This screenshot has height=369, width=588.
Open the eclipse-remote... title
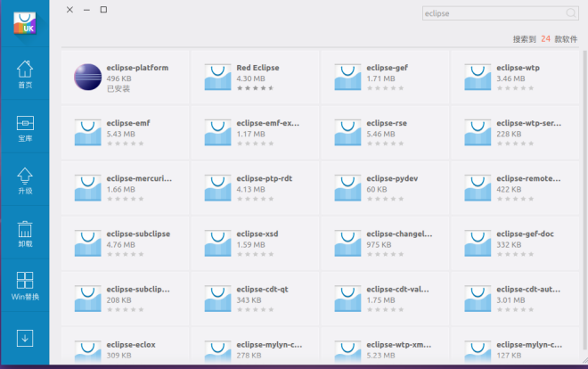click(x=528, y=178)
